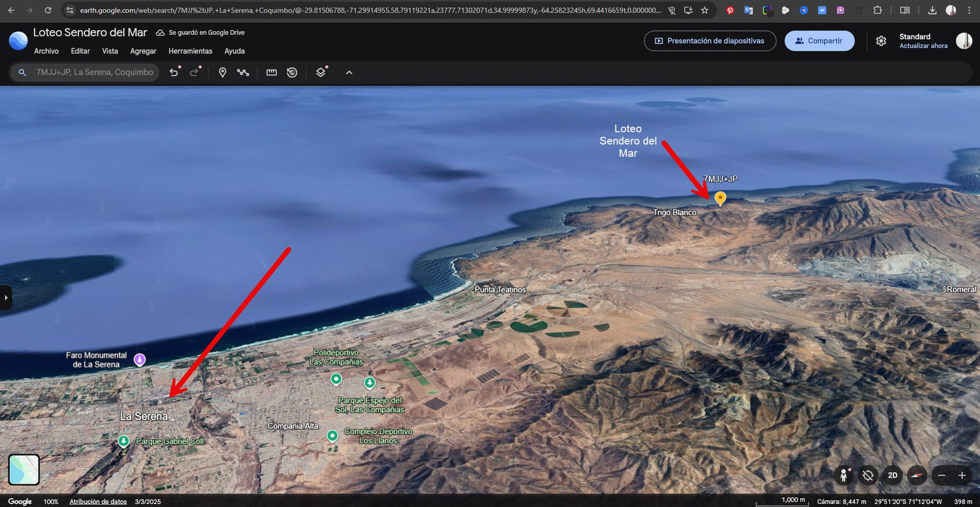Viewport: 980px width, 507px height.
Task: Toggle the 2D view button
Action: tap(892, 475)
